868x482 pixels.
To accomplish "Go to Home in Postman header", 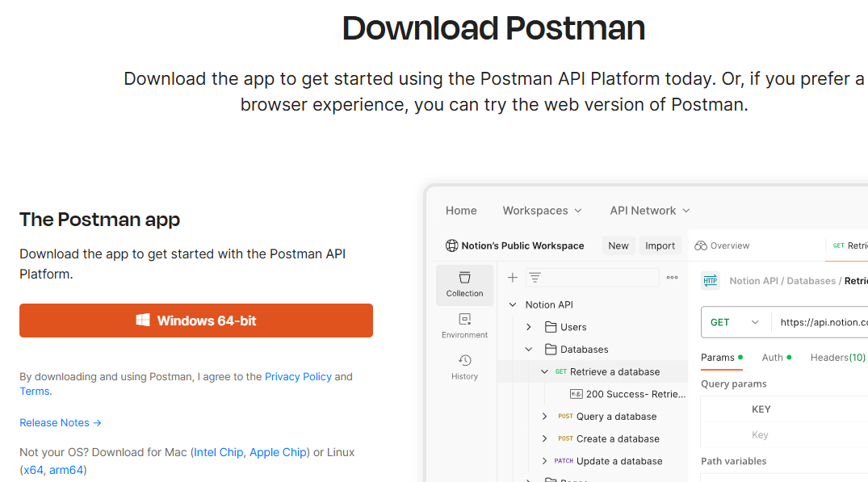I will (461, 211).
